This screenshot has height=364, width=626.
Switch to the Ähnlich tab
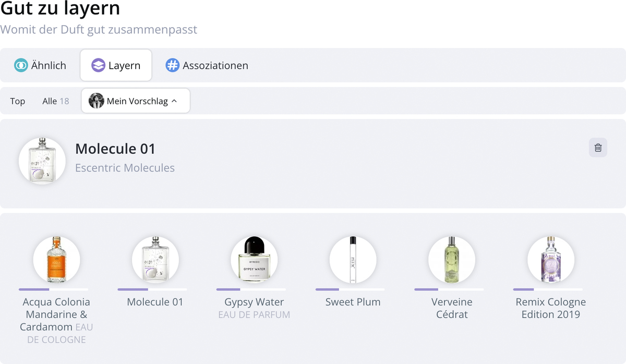tap(40, 65)
